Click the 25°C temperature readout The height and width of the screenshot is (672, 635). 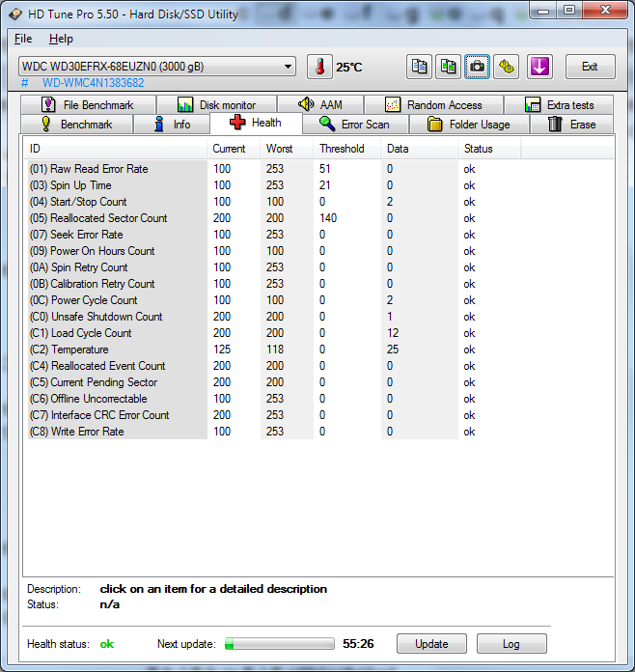click(x=348, y=68)
